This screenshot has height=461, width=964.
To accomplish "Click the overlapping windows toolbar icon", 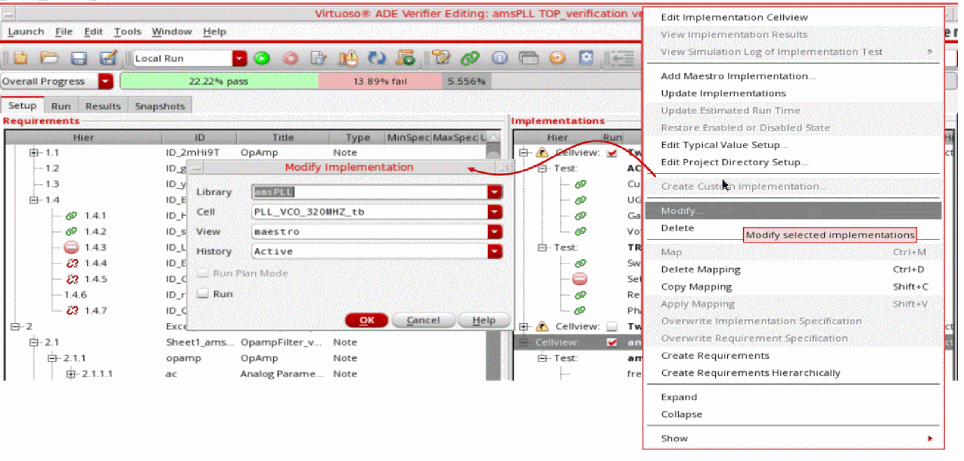I will (528, 58).
